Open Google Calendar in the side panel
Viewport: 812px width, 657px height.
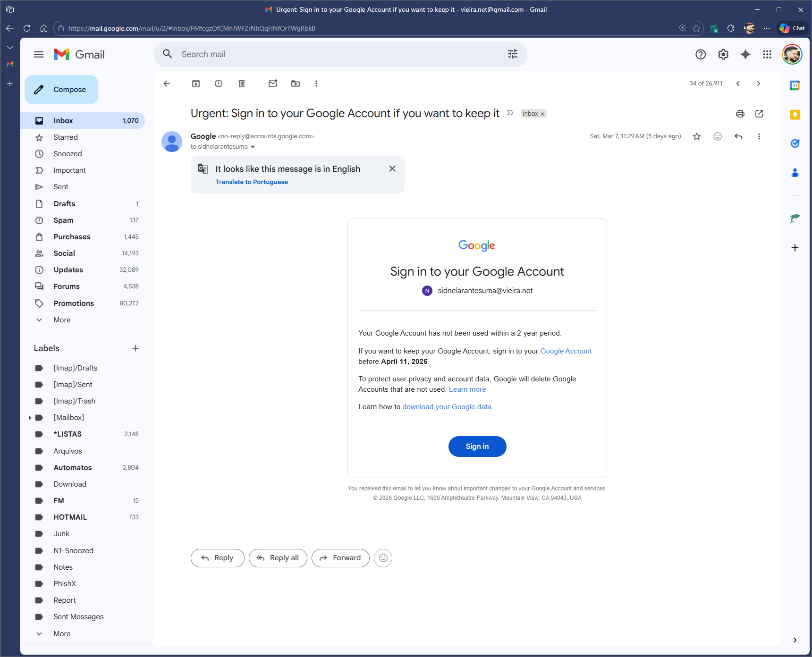pyautogui.click(x=795, y=85)
